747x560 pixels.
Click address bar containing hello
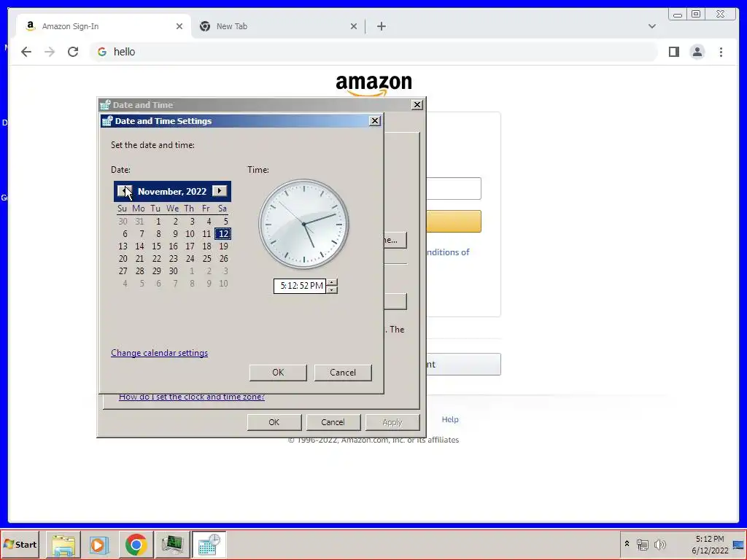pos(374,52)
